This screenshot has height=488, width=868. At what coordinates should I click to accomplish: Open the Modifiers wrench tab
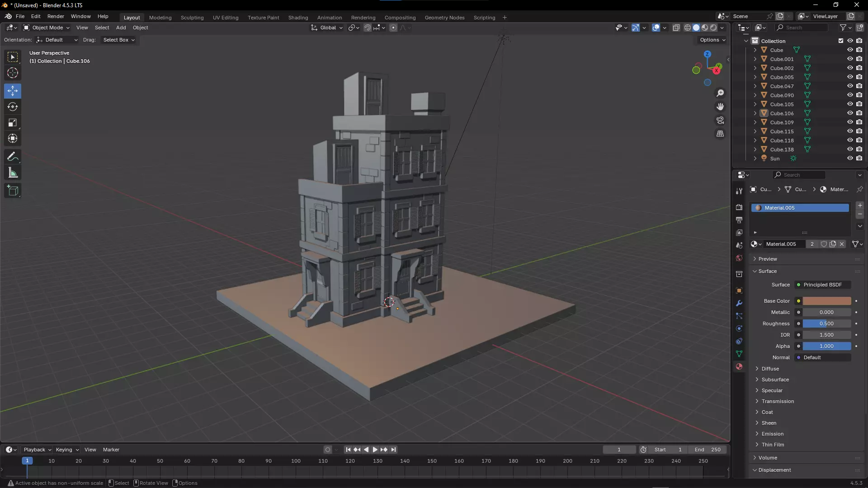739,303
